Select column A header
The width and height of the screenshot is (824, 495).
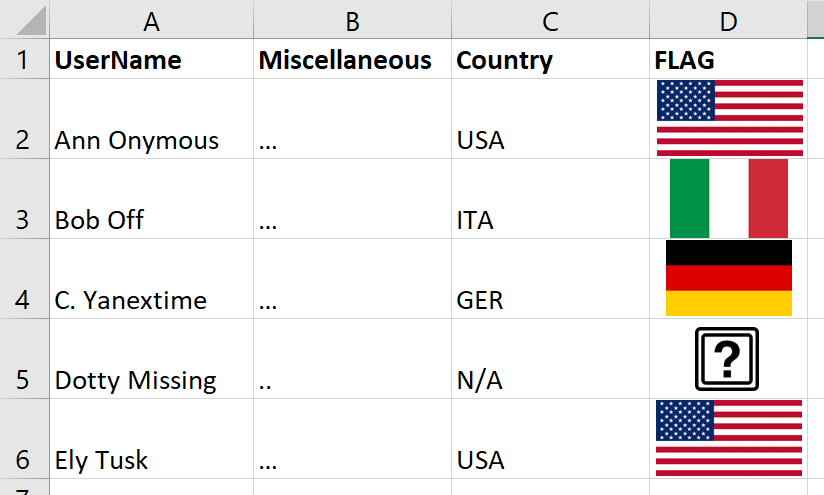[x=151, y=19]
